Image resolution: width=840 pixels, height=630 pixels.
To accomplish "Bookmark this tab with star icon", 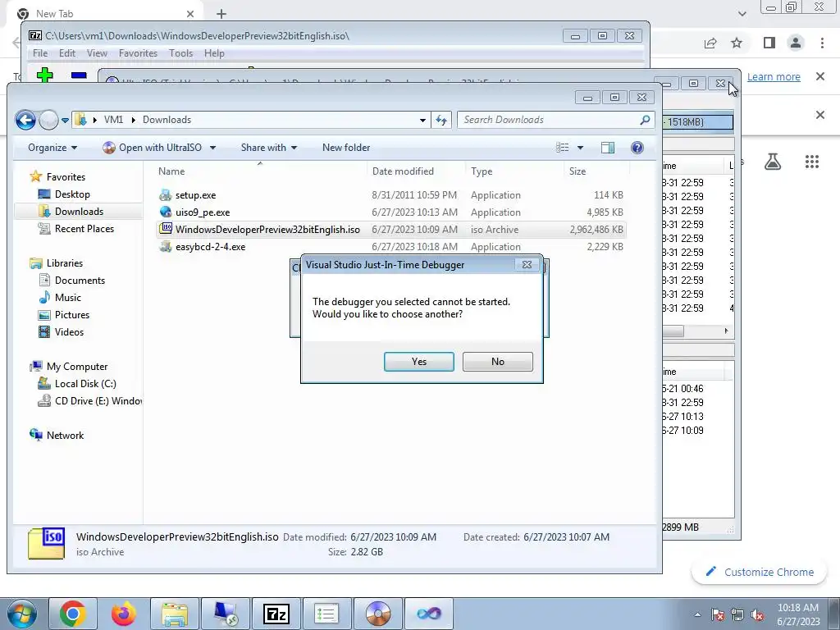I will click(x=737, y=43).
